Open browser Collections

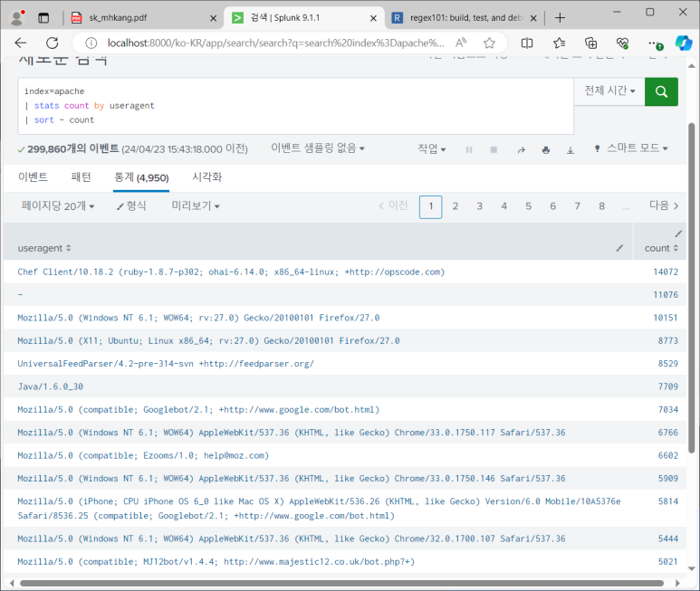click(590, 43)
